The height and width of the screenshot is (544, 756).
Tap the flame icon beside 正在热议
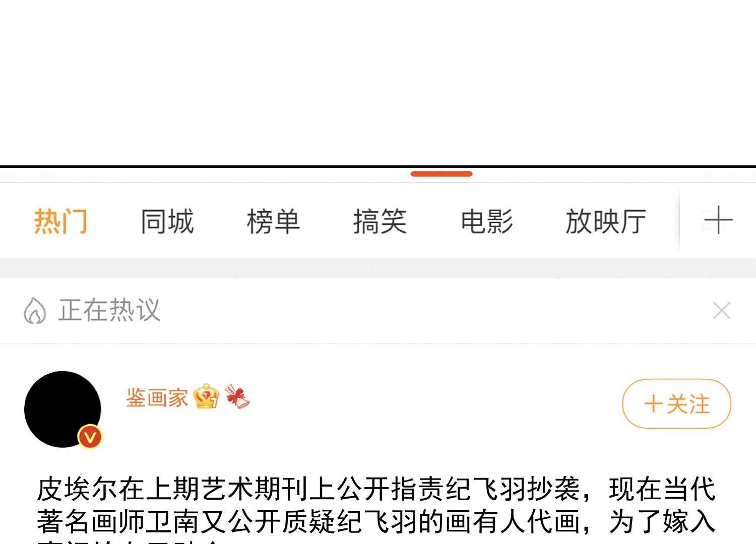35,310
